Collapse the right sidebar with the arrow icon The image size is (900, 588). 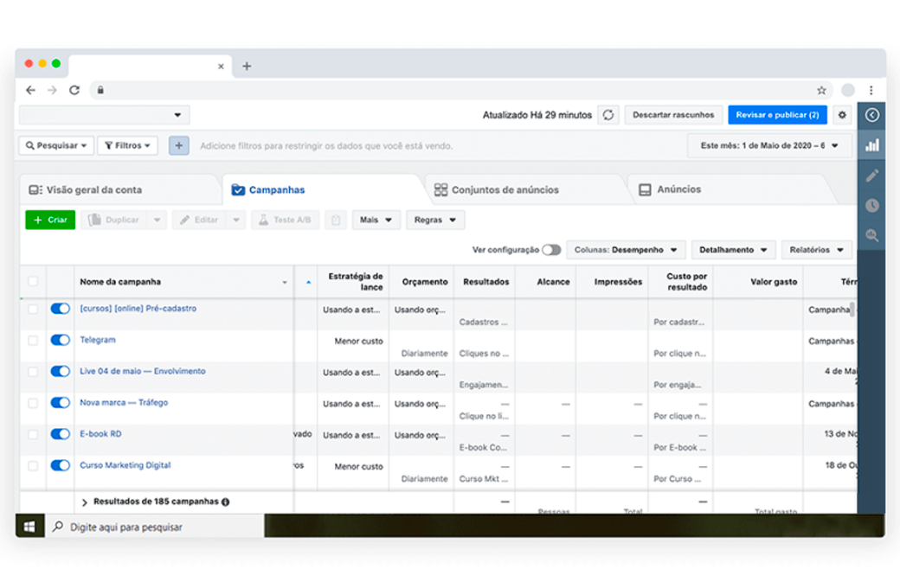coord(872,115)
